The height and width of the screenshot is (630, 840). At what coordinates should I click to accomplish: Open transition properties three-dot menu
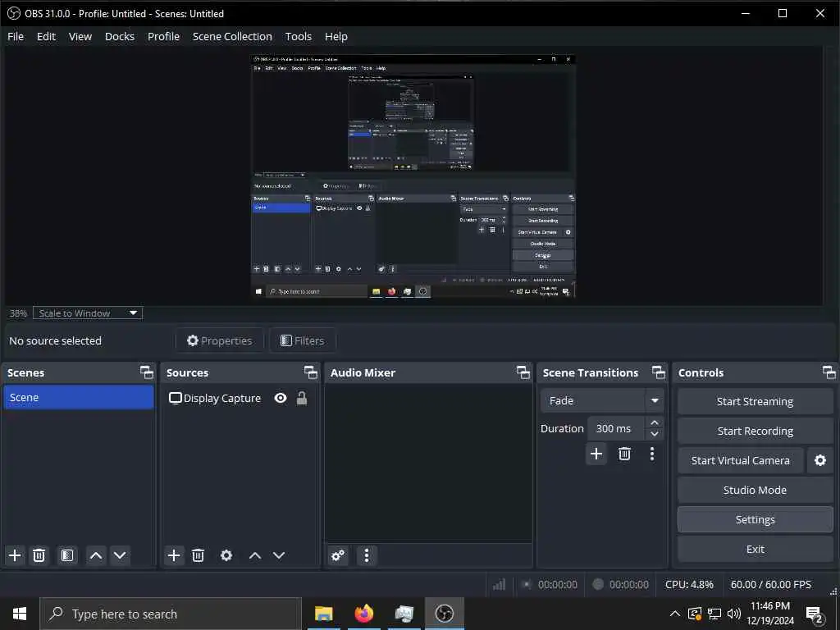point(652,454)
